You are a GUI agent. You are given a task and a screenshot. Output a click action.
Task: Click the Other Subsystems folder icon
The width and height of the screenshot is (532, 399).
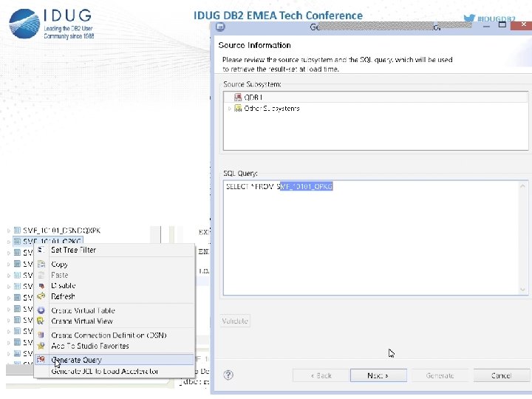238,108
